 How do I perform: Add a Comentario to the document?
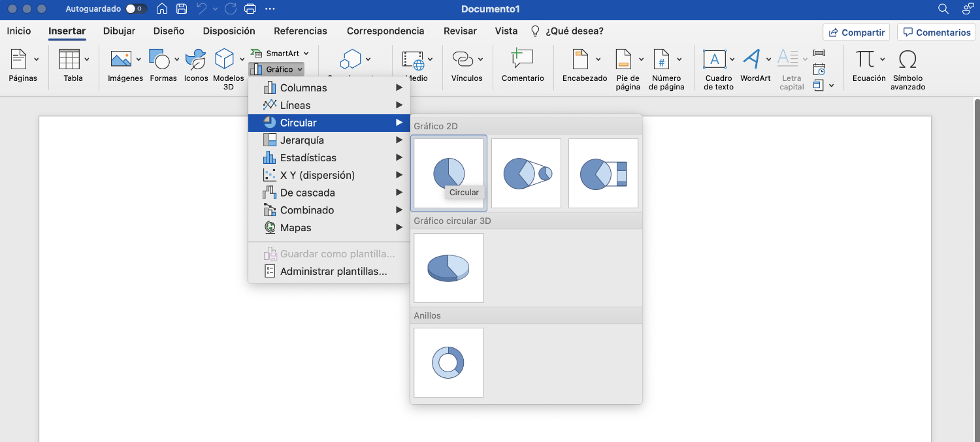[523, 64]
